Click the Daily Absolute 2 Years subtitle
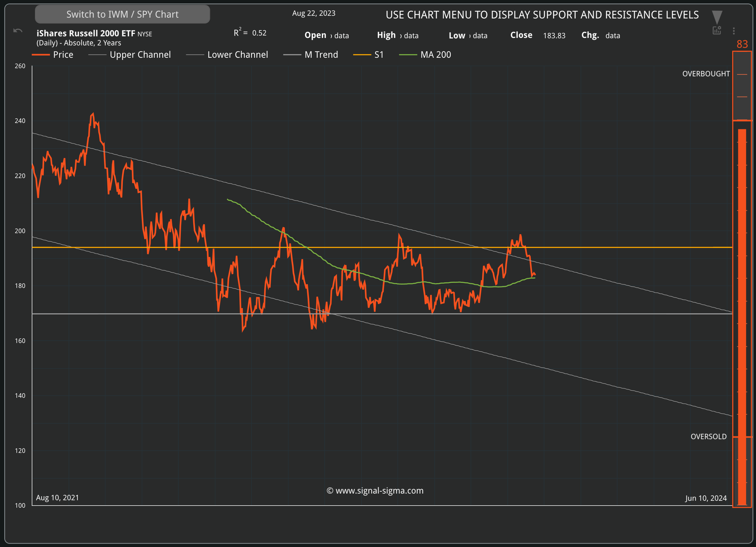This screenshot has width=756, height=547. (x=79, y=43)
